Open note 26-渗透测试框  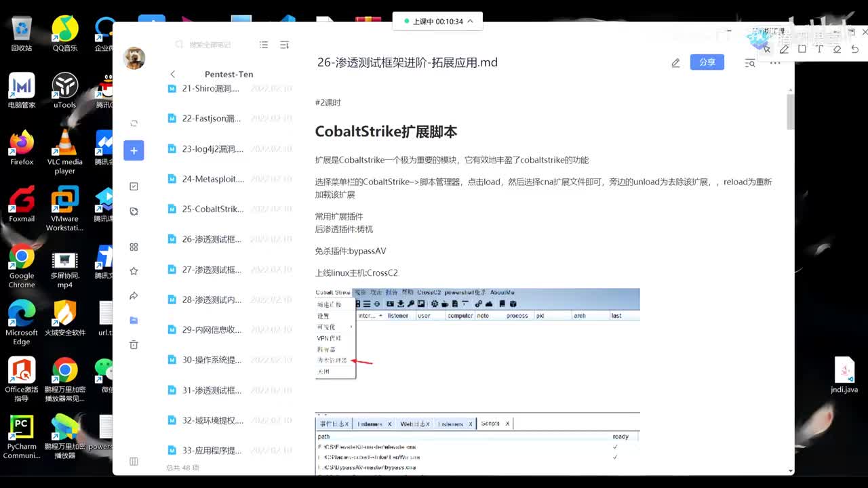229,239
